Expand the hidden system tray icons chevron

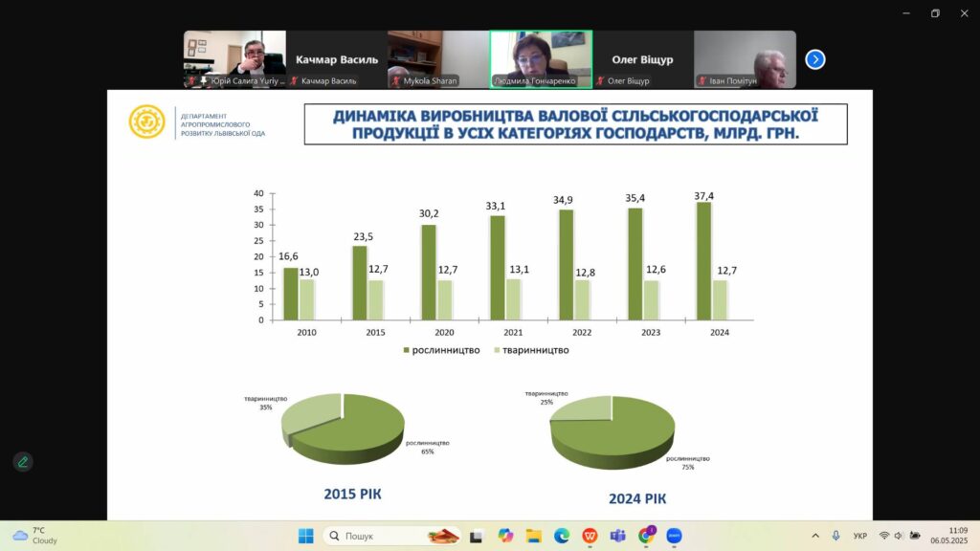815,536
